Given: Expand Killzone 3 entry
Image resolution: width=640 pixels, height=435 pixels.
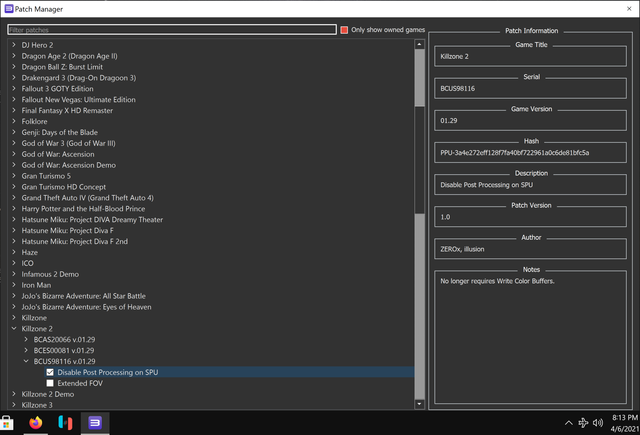Looking at the screenshot, I should (x=14, y=405).
